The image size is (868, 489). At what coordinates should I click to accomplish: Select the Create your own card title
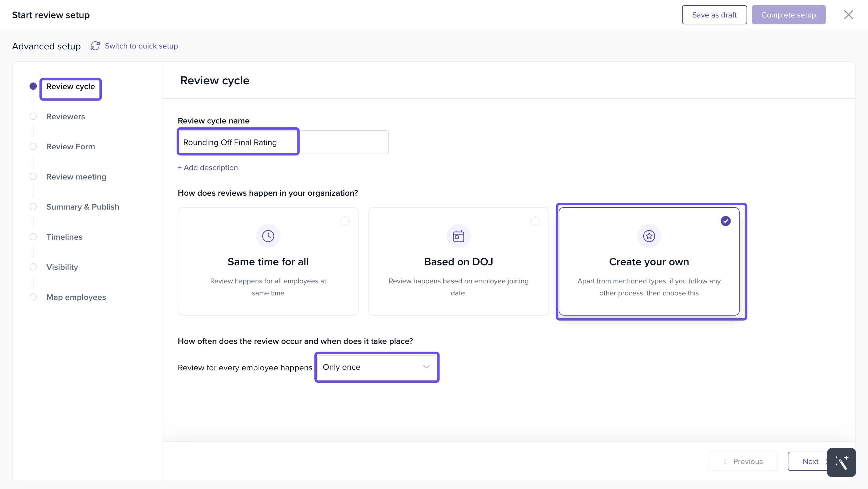[649, 262]
